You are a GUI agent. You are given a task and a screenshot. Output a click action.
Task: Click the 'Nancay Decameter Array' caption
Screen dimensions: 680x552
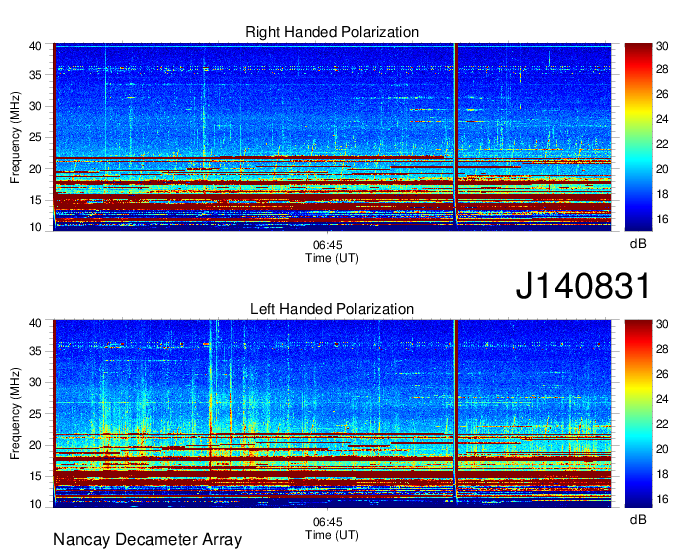click(x=147, y=540)
